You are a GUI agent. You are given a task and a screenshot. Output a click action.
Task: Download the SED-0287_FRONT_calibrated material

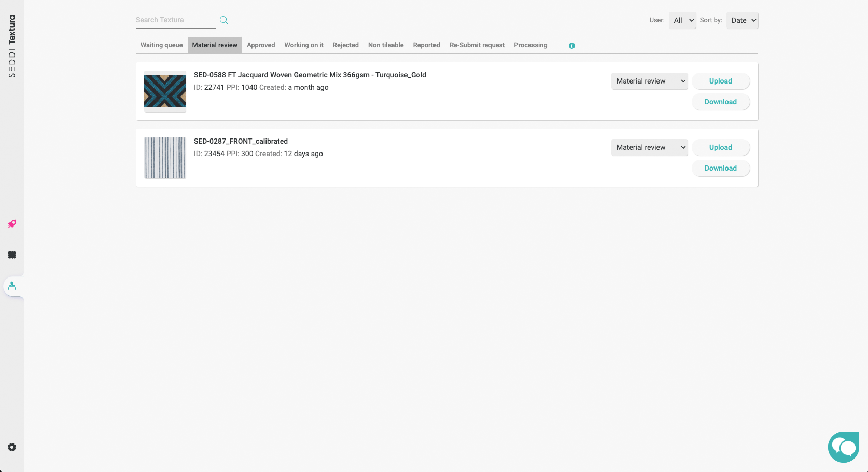720,168
